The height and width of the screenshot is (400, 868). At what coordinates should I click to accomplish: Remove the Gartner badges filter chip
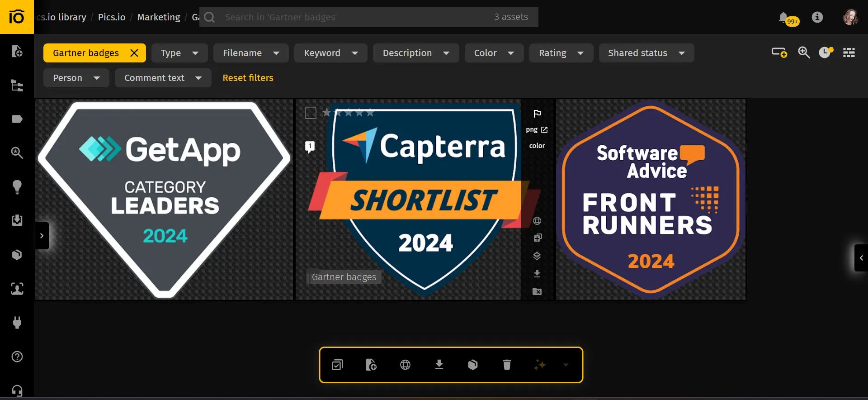click(x=134, y=53)
